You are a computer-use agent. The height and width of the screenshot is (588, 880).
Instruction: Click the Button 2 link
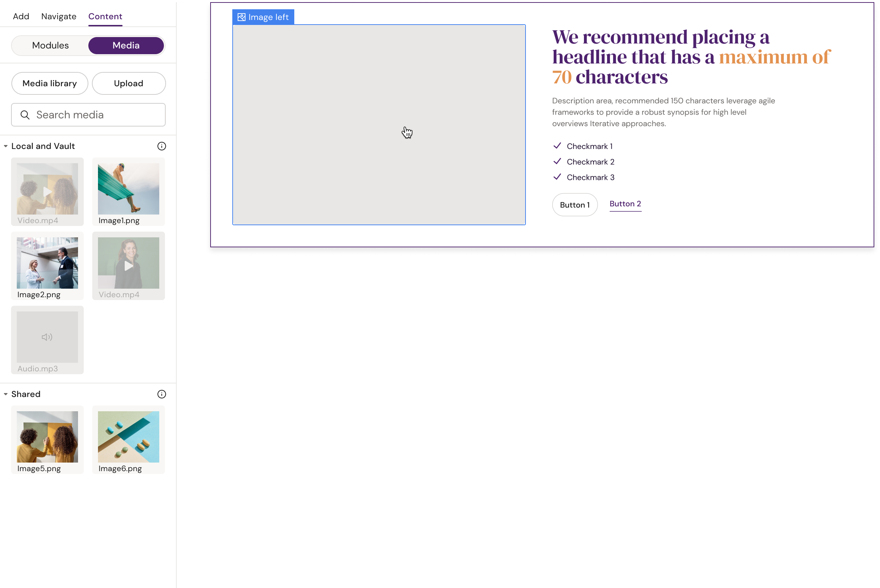(625, 203)
